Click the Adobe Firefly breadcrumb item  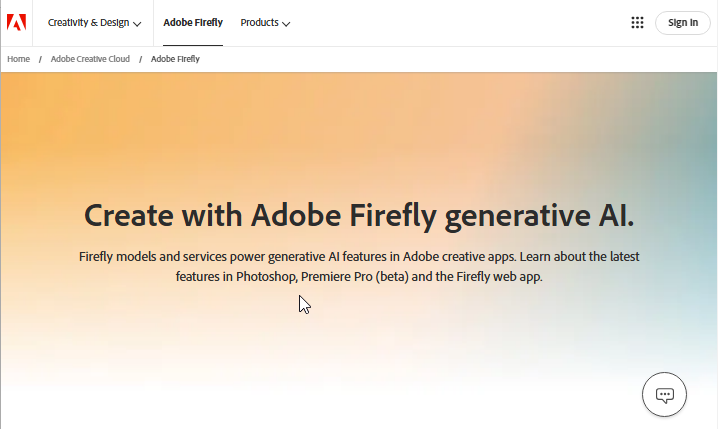pos(175,59)
